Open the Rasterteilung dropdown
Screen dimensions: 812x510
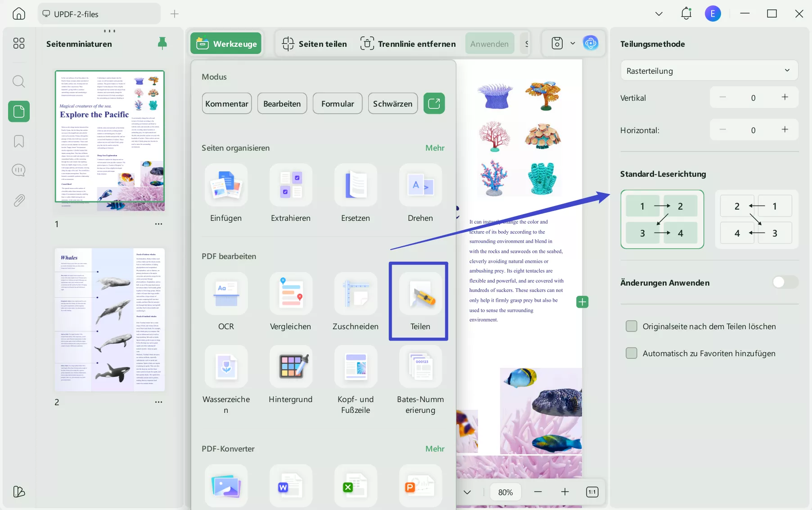point(709,71)
